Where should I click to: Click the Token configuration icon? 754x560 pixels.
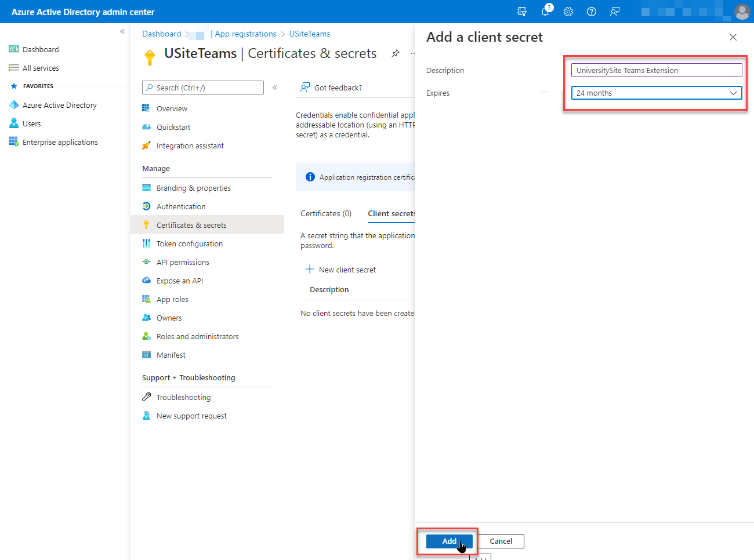point(146,243)
